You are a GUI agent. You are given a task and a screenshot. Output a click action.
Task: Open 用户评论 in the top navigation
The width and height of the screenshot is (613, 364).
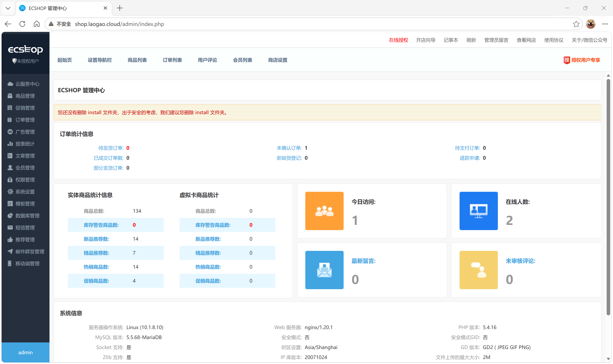(x=207, y=60)
